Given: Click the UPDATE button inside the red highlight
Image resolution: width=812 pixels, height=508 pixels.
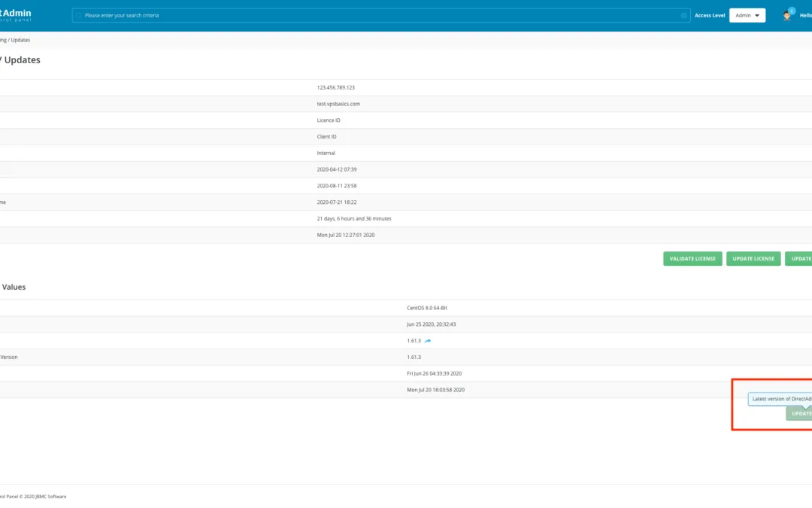Looking at the screenshot, I should (800, 413).
